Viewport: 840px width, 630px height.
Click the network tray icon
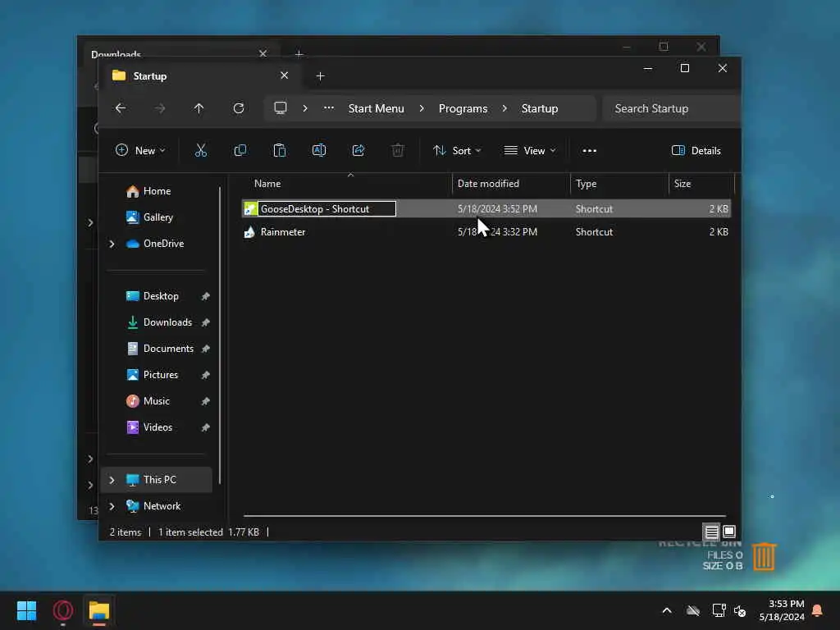click(x=719, y=610)
